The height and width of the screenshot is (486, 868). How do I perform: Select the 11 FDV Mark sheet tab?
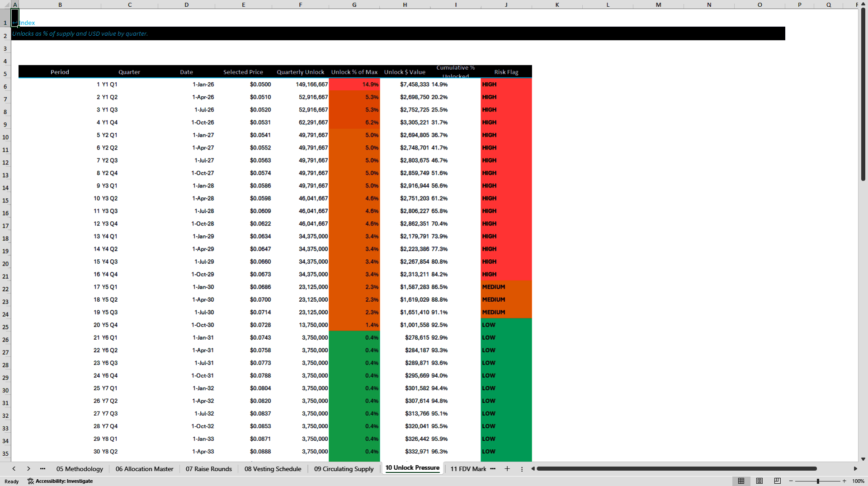coord(468,469)
